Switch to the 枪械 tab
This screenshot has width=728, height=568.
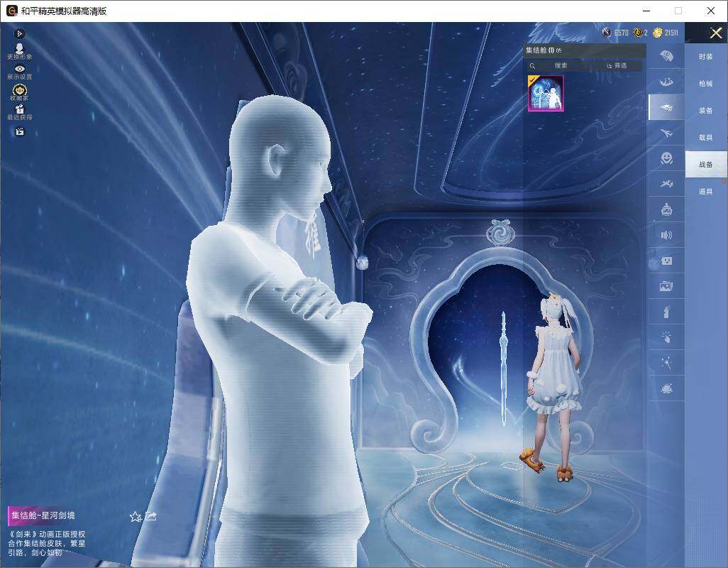point(706,84)
